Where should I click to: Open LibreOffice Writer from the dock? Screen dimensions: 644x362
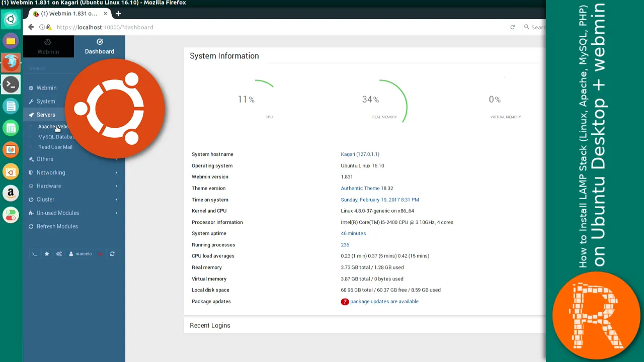[x=11, y=106]
